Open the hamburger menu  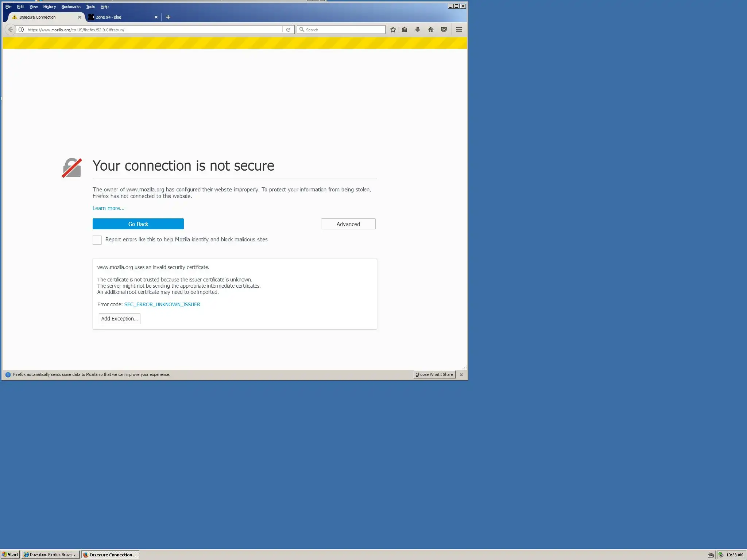(x=459, y=30)
